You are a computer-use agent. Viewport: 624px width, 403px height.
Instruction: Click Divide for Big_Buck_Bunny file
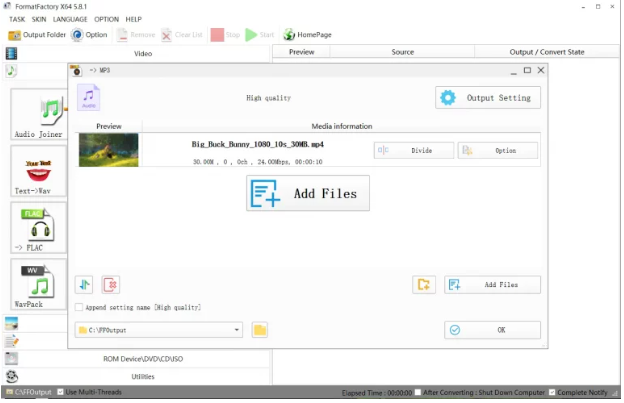(413, 151)
